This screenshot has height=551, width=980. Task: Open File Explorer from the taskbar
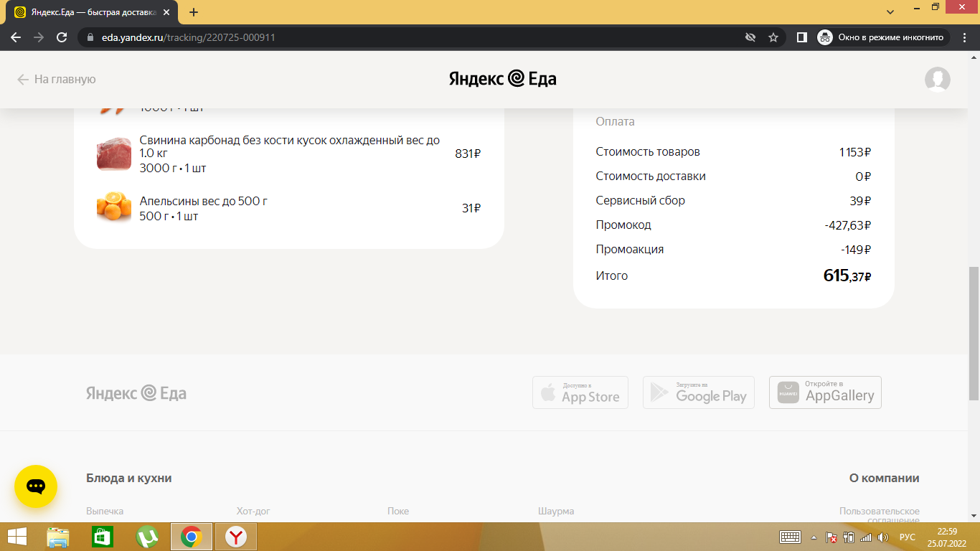coord(58,537)
